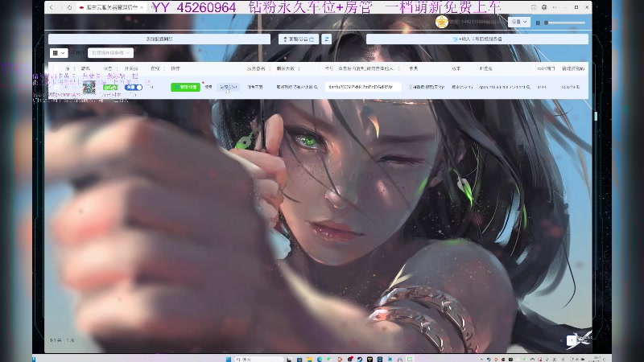
Task: Click the pause icon beside the slider
Action: point(538,23)
